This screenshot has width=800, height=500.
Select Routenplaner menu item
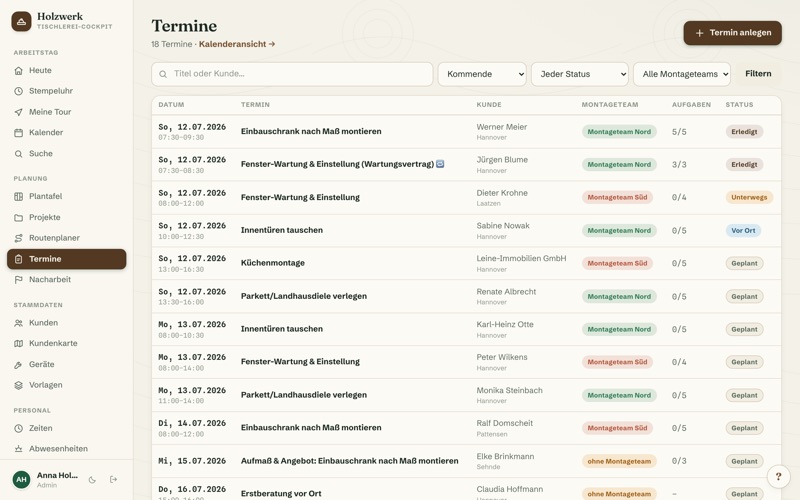click(x=66, y=238)
